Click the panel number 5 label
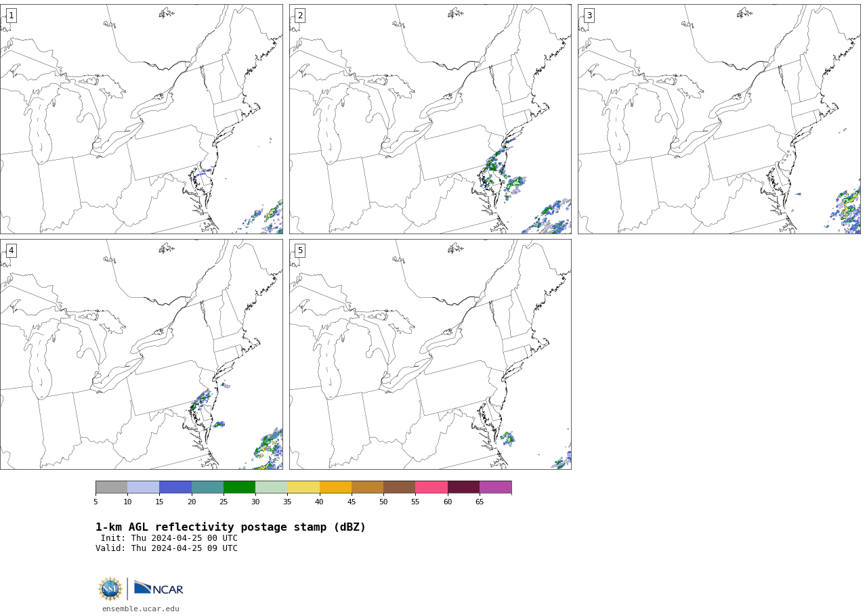 coord(300,250)
